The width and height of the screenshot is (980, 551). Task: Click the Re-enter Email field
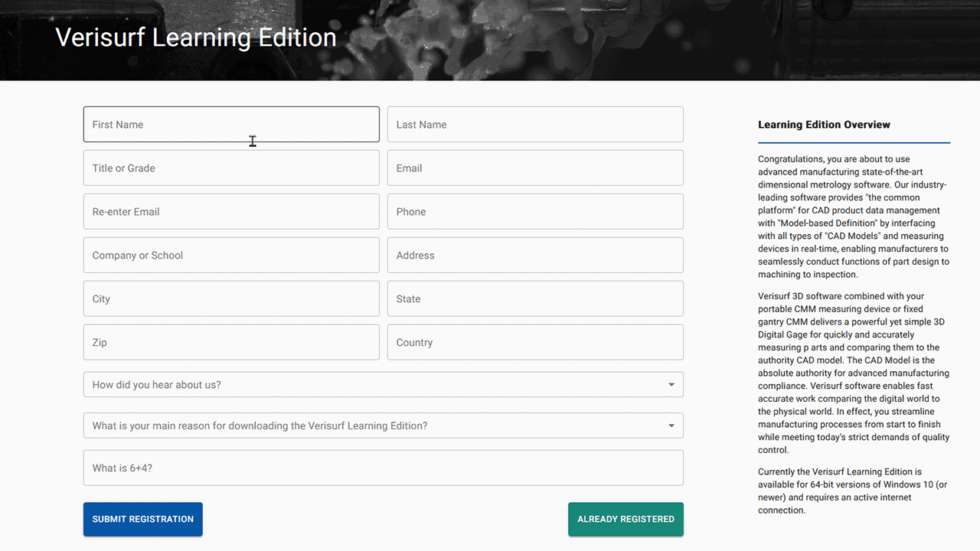231,211
